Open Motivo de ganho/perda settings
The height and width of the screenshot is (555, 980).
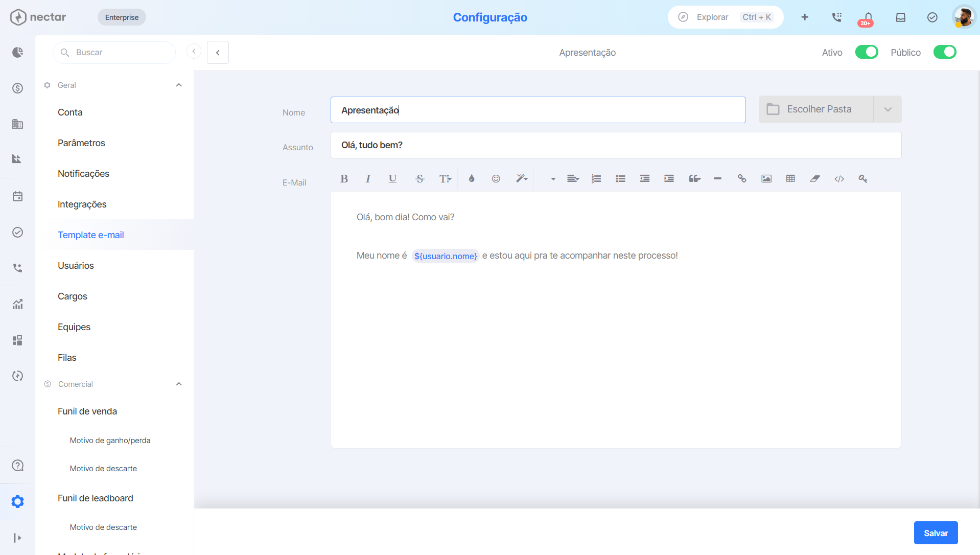point(110,441)
